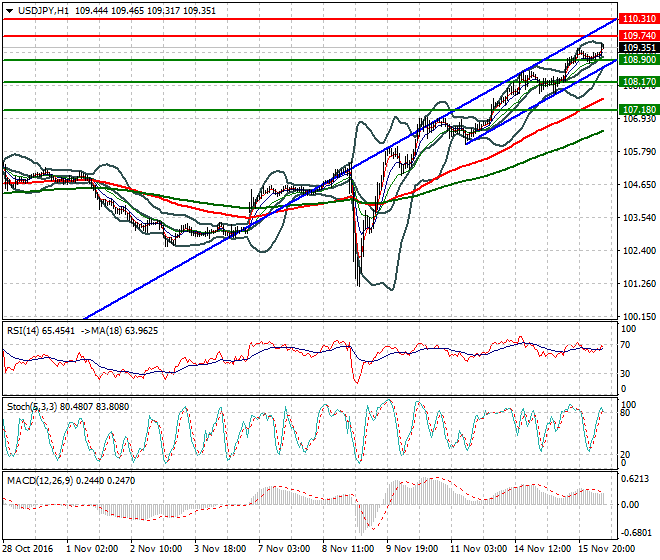Select the 108.900 green support price label
This screenshot has width=660, height=560.
tap(639, 60)
